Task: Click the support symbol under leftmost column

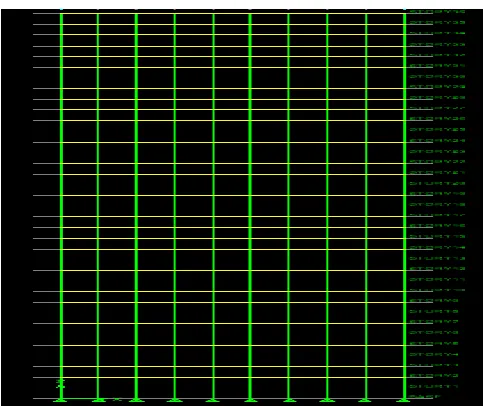Action: click(x=61, y=400)
